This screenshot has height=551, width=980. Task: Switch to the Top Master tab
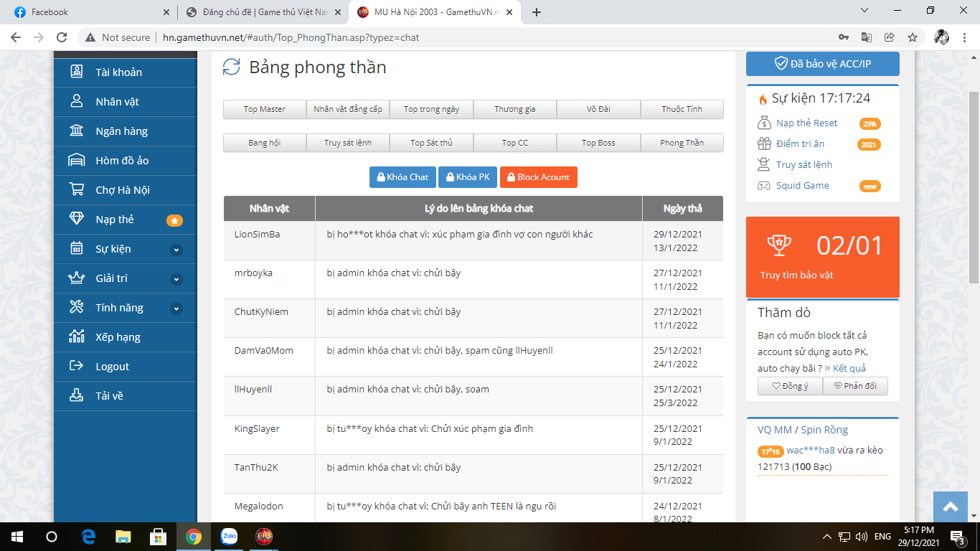pos(264,109)
